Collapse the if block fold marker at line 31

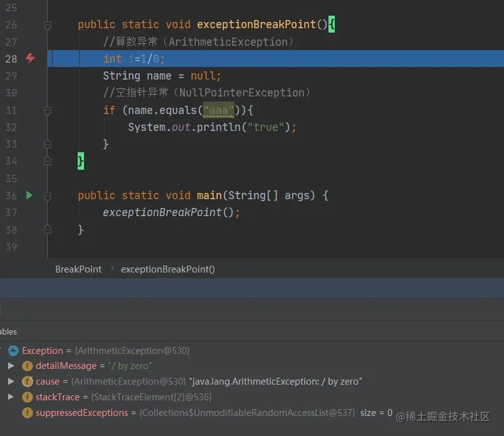(48, 111)
